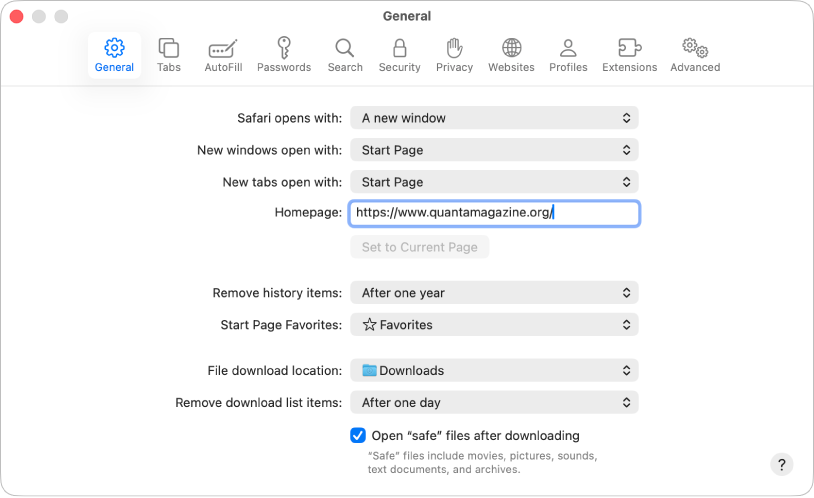Open Extensions settings pane
This screenshot has height=498, width=814.
[x=629, y=55]
